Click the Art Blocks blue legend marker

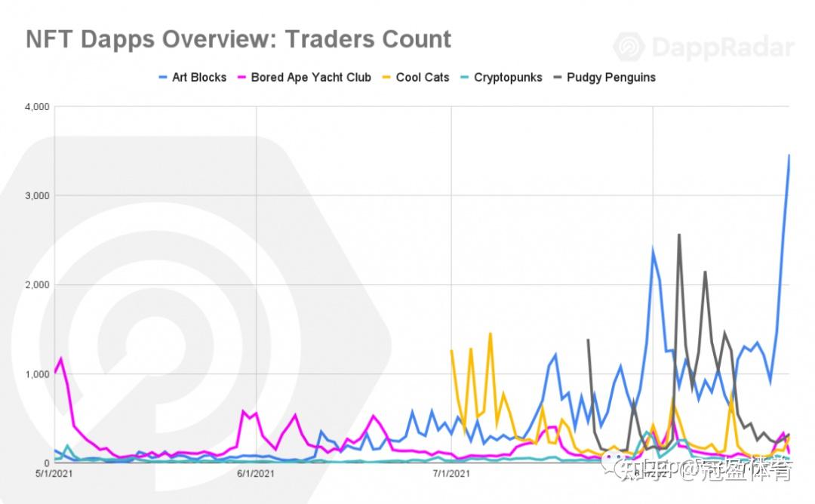coord(163,77)
